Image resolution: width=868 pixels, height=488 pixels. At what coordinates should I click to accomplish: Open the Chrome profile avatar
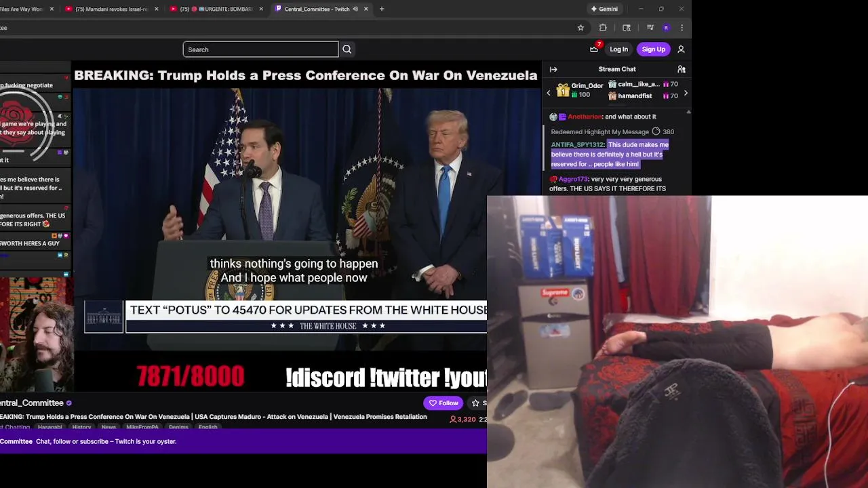tap(666, 28)
